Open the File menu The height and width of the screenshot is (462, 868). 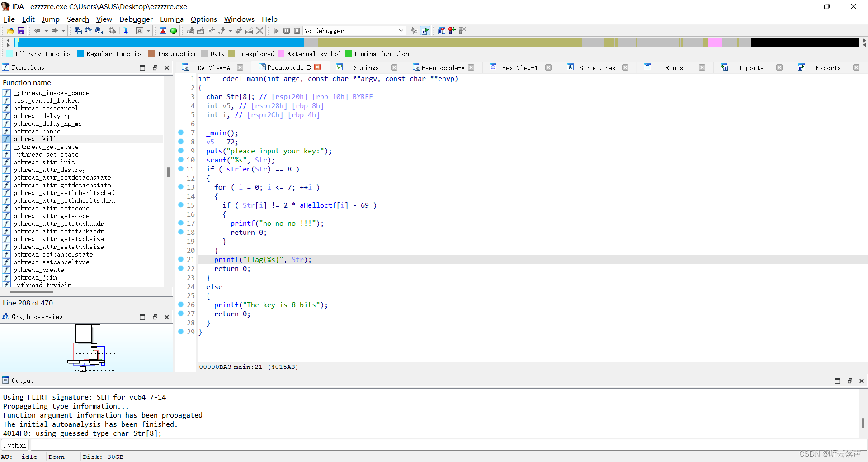click(x=9, y=19)
